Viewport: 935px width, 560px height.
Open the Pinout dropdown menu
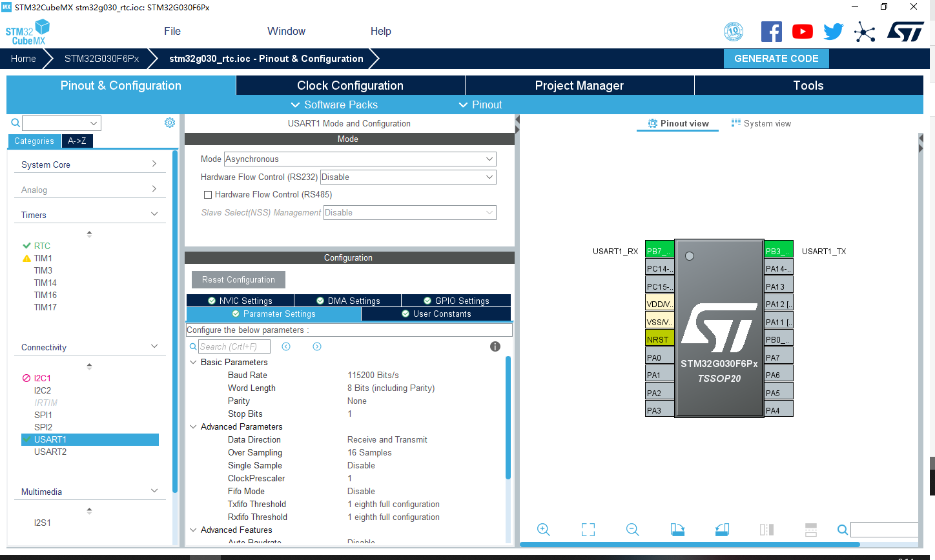click(x=480, y=105)
